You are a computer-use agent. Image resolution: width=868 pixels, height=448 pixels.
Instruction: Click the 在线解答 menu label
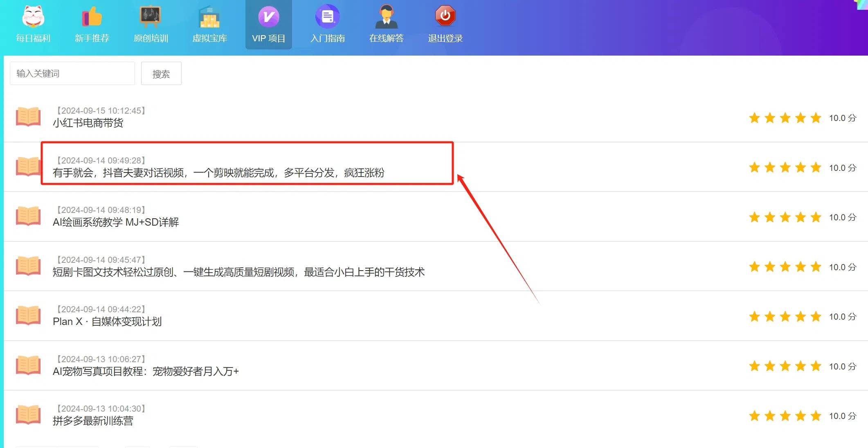(x=386, y=38)
